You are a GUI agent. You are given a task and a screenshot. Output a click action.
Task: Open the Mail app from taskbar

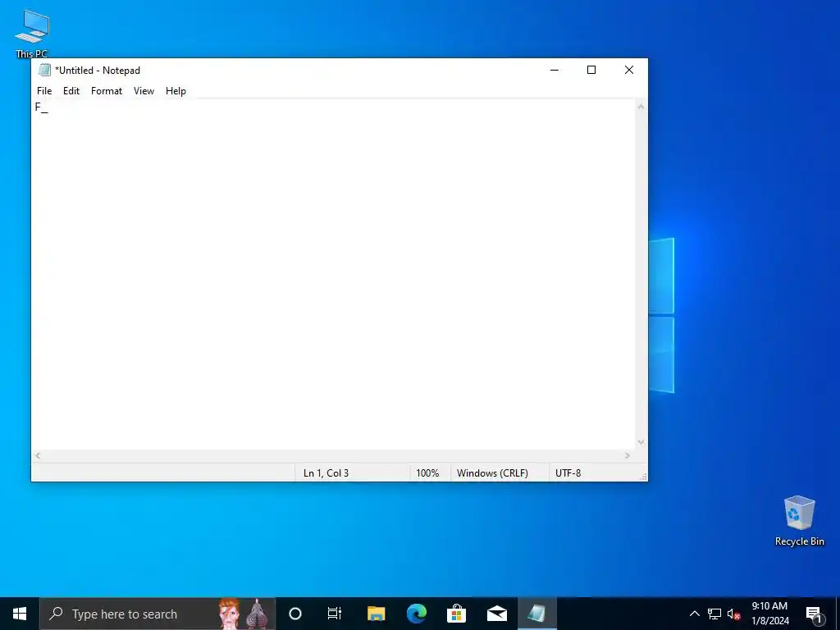(497, 614)
